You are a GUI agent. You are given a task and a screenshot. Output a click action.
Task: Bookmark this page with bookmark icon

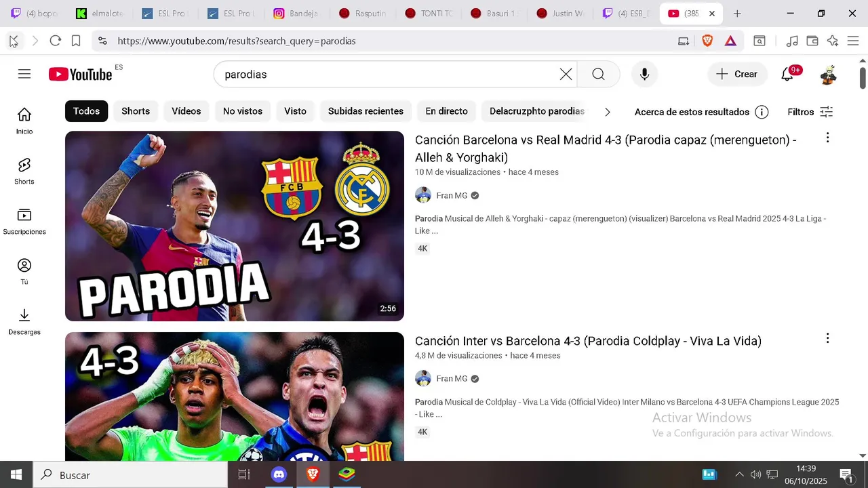[x=76, y=41]
